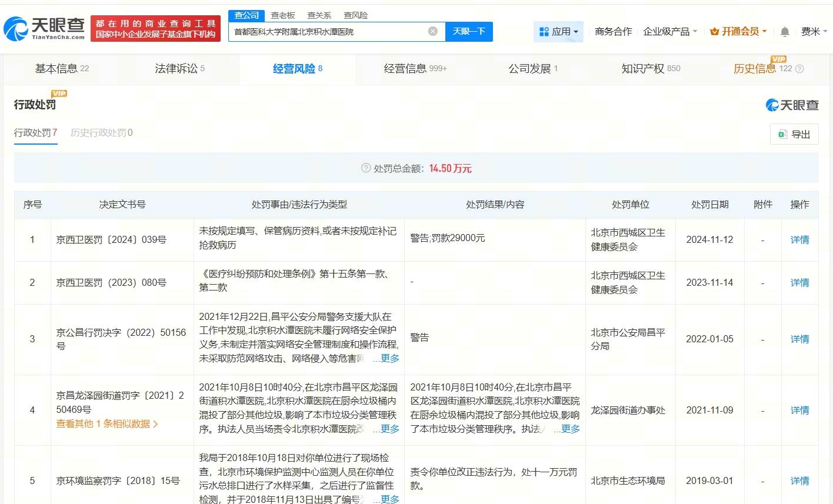Open 详情 for the 2024-11-12 penalty
Screen dimensions: 833x504
[799, 239]
